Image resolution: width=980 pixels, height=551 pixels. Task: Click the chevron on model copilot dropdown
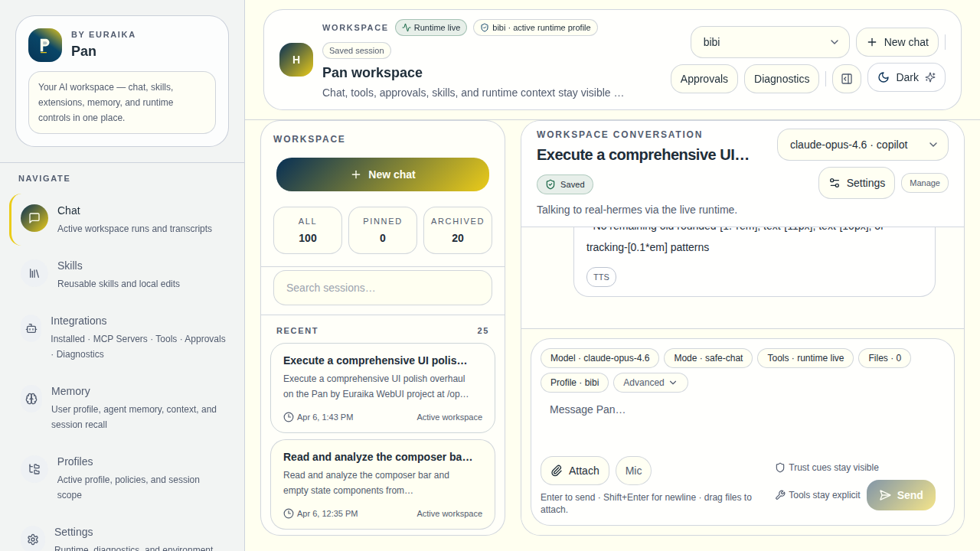933,145
